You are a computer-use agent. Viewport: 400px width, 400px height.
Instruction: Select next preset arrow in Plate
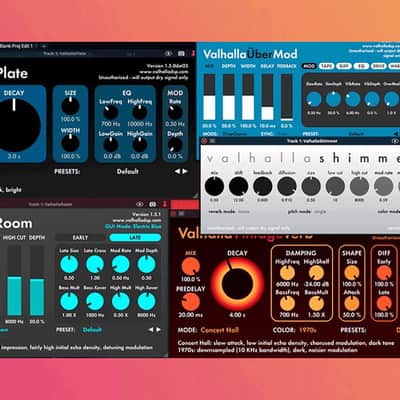tap(185, 171)
